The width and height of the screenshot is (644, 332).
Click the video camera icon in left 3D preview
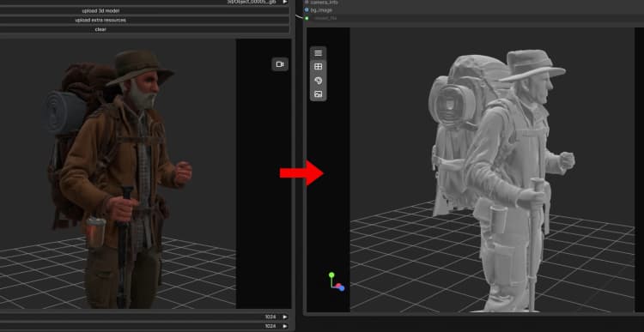point(280,64)
